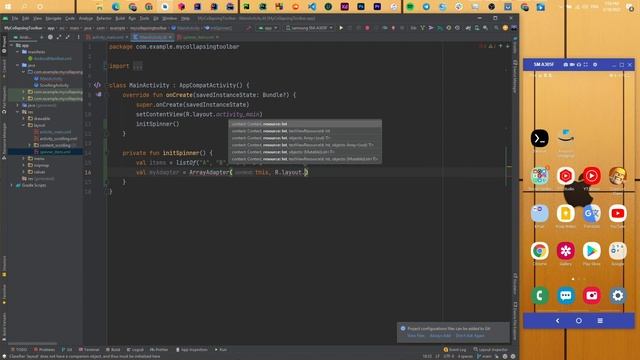Click the red debug/stop icon in toolbar

367,28
